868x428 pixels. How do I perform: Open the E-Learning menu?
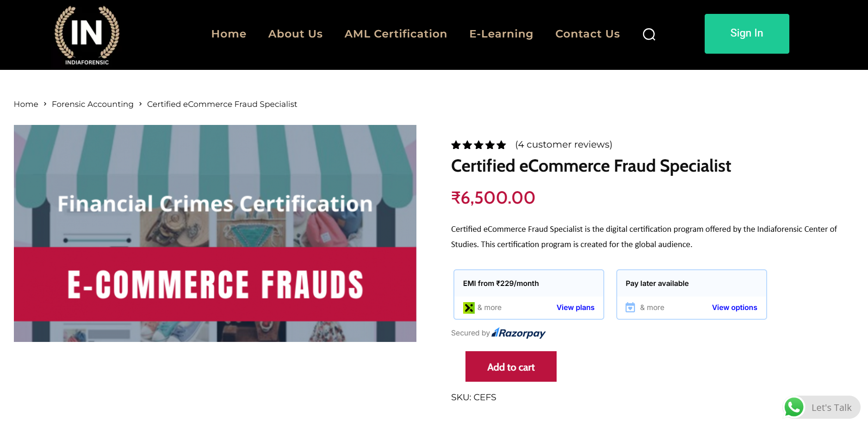click(501, 34)
